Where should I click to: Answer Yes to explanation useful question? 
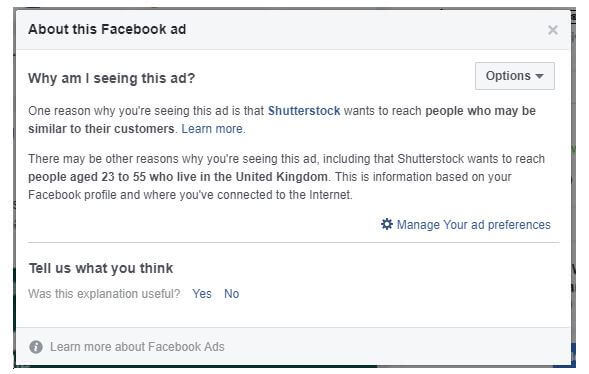pyautogui.click(x=202, y=294)
